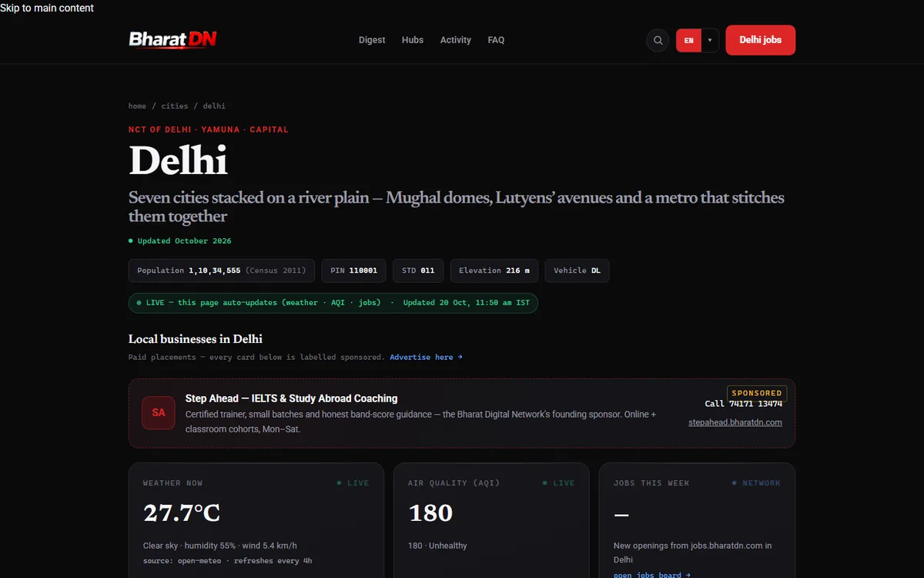Image resolution: width=924 pixels, height=578 pixels.
Task: Click the NETWORK indicator on jobs card
Action: pyautogui.click(x=756, y=483)
